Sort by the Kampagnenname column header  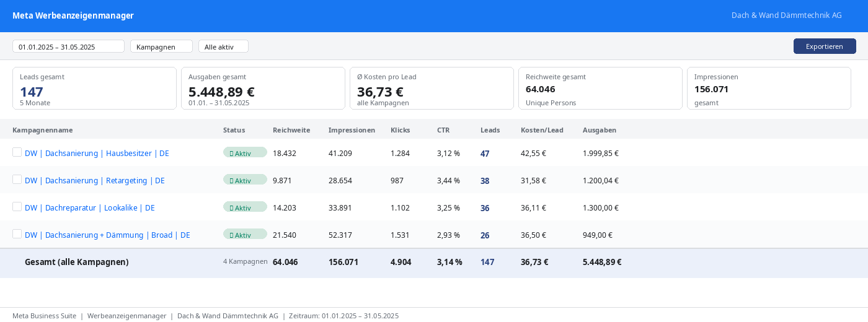pos(43,130)
